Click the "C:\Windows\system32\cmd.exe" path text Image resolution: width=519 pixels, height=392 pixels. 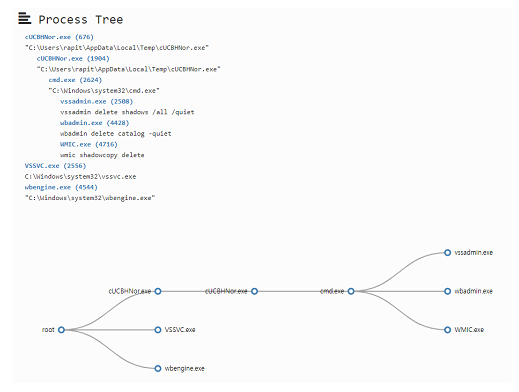104,91
